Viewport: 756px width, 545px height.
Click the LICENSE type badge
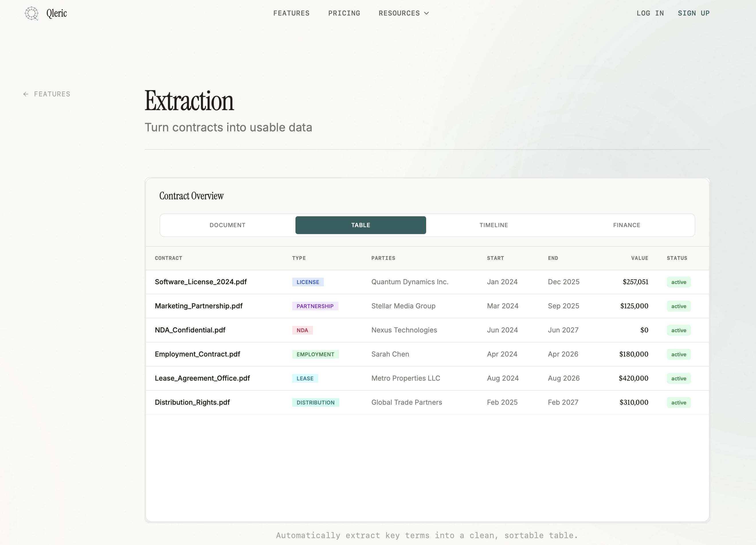308,282
